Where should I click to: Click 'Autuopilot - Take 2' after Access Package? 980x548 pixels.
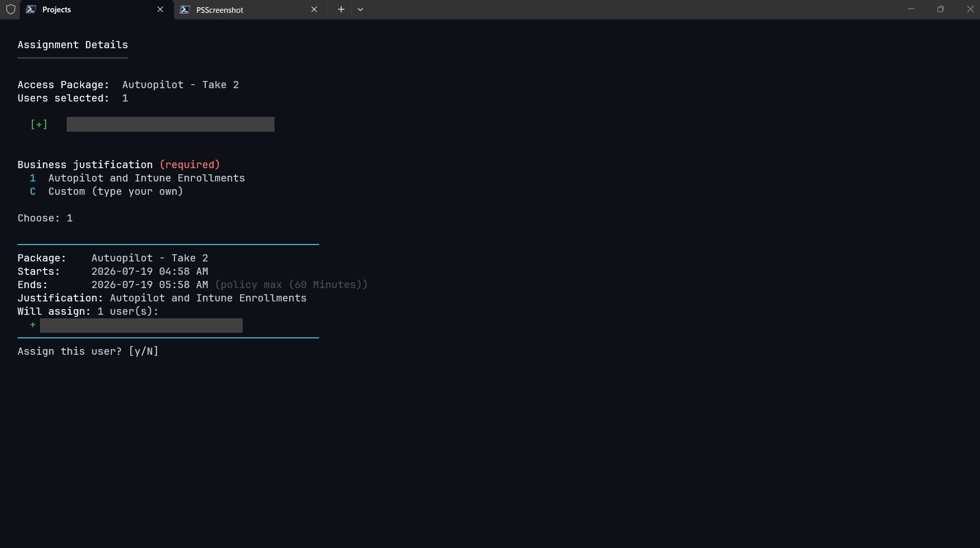click(x=181, y=85)
